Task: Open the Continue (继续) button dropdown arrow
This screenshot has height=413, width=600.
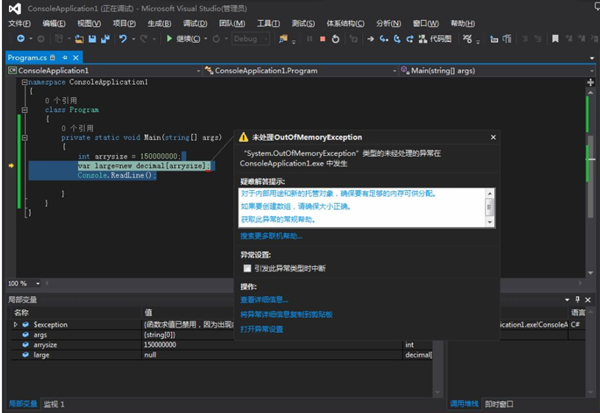Action: pos(206,39)
